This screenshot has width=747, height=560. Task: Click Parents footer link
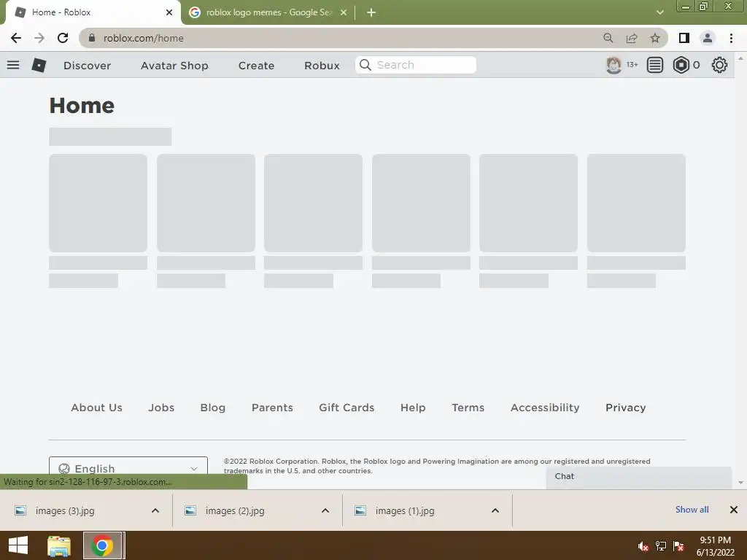(x=273, y=408)
